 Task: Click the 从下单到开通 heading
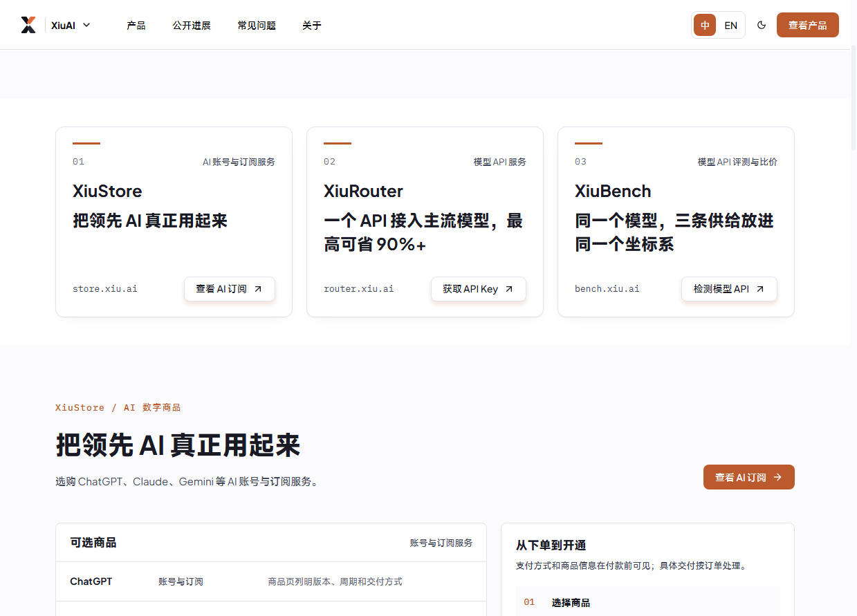tap(551, 545)
